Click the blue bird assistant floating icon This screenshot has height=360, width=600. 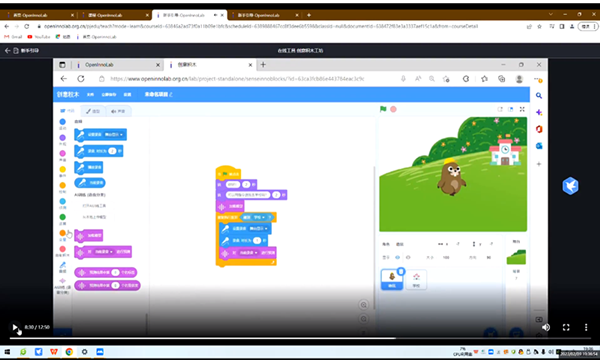tap(570, 186)
